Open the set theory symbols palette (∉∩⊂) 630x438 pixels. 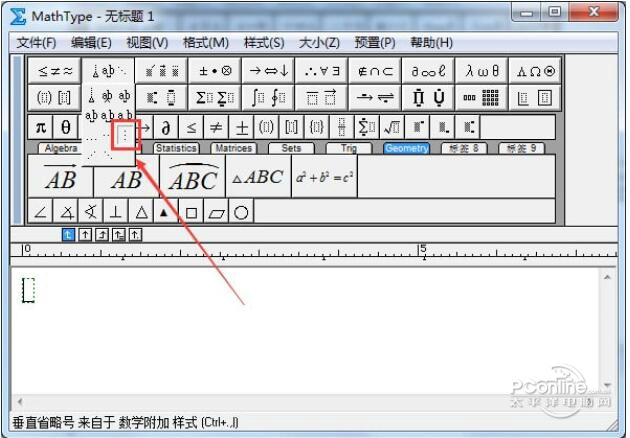pyautogui.click(x=375, y=71)
